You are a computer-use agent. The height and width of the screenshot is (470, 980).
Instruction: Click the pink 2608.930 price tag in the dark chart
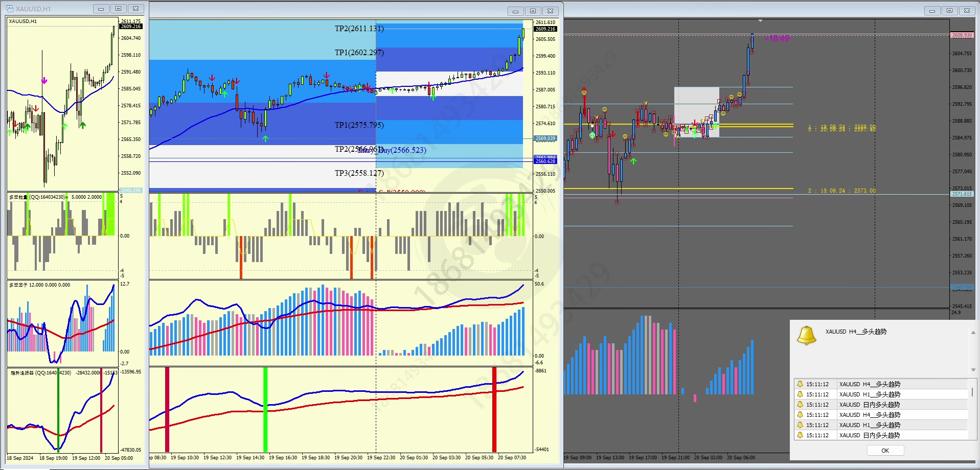pos(962,35)
